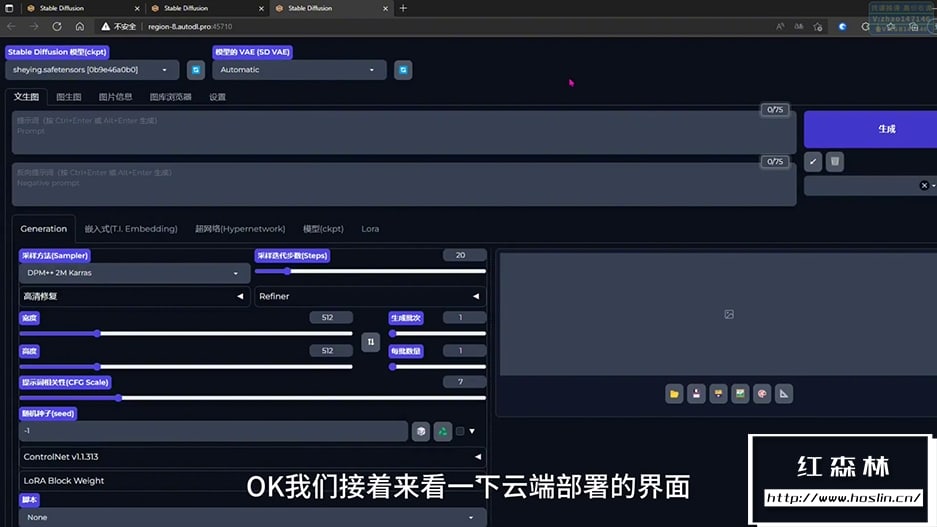Reload the page with the refresh icon
The width and height of the screenshot is (937, 527).
pos(57,26)
